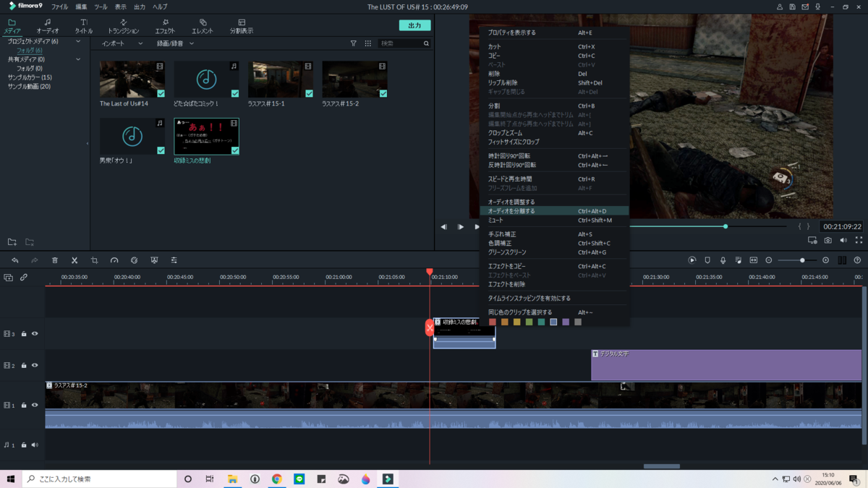Click the voiceover microphone icon

tap(723, 260)
